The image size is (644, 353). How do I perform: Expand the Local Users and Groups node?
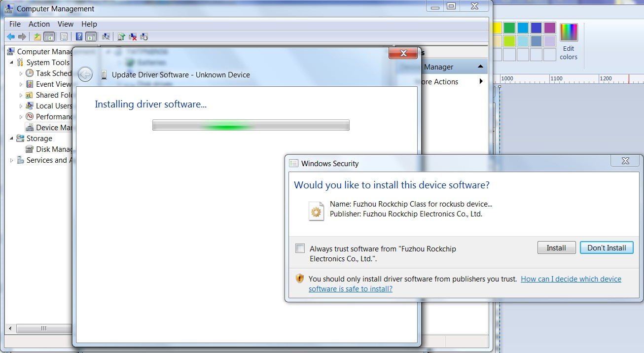coord(21,106)
